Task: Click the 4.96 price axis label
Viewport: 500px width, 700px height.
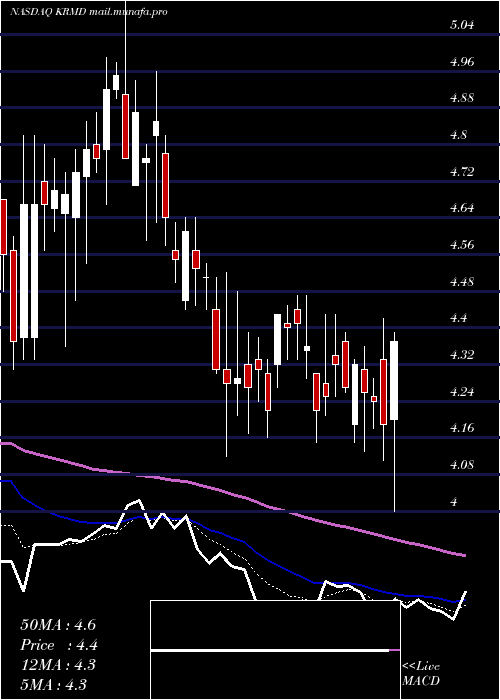Action: click(462, 62)
